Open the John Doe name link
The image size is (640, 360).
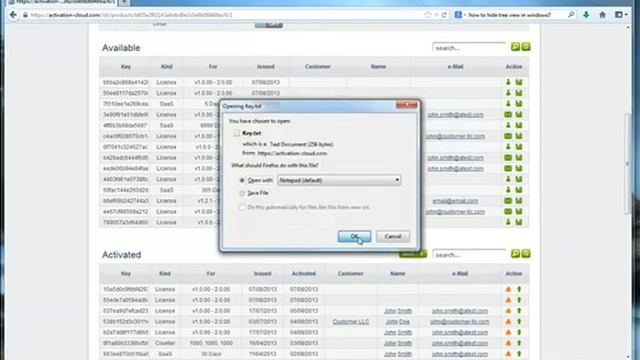(x=398, y=322)
